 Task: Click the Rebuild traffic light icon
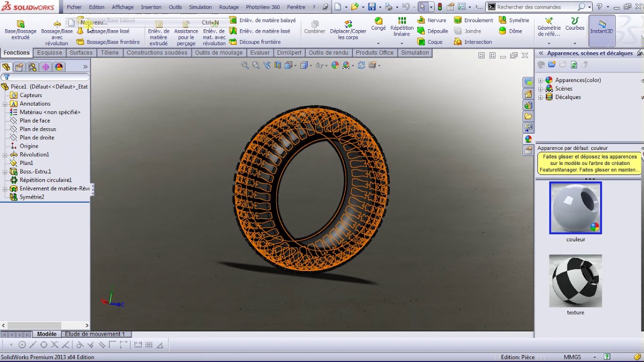[440, 7]
